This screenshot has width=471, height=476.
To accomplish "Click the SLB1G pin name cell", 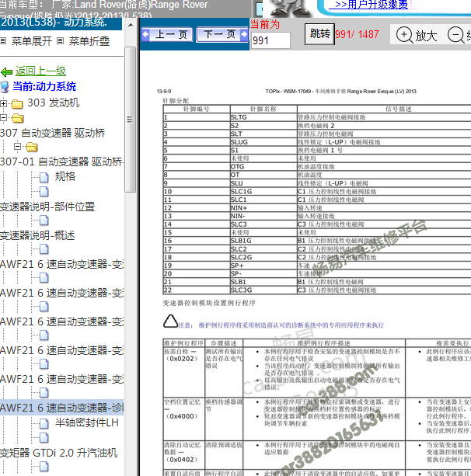I will 263,241.
